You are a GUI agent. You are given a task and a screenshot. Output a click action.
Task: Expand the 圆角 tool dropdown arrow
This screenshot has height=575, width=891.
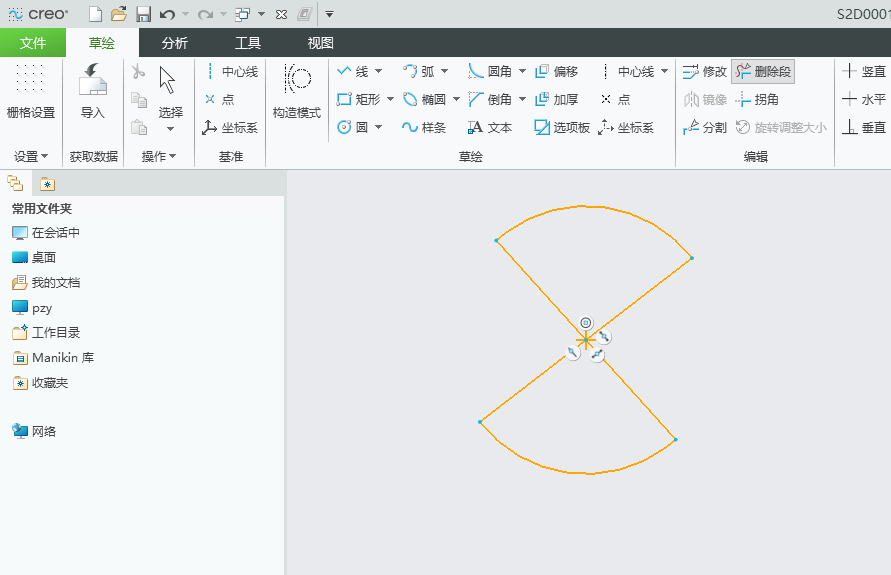[522, 72]
